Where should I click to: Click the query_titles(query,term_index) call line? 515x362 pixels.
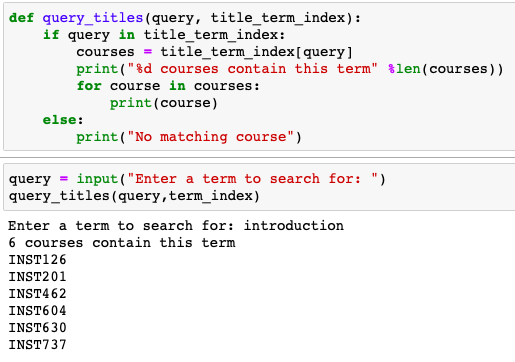(x=134, y=196)
